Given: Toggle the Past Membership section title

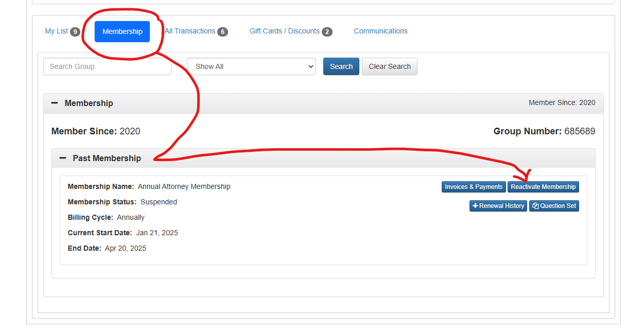Looking at the screenshot, I should (107, 158).
